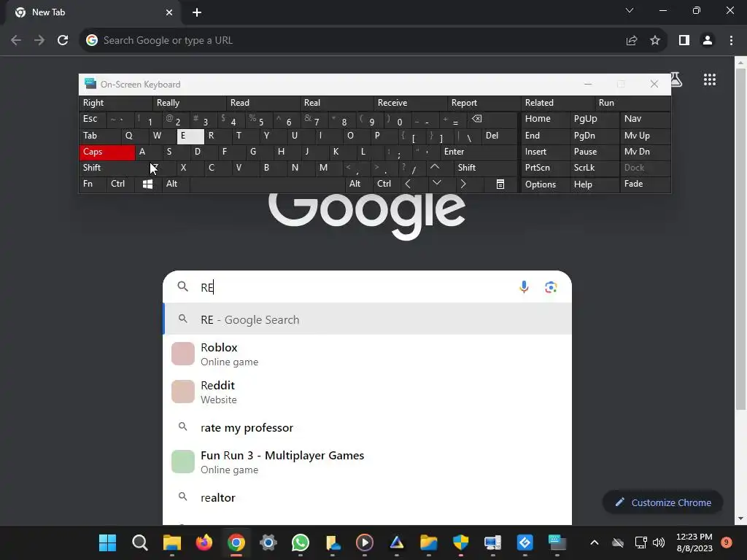Toggle the ScrLk key
The height and width of the screenshot is (560, 747).
(595, 168)
